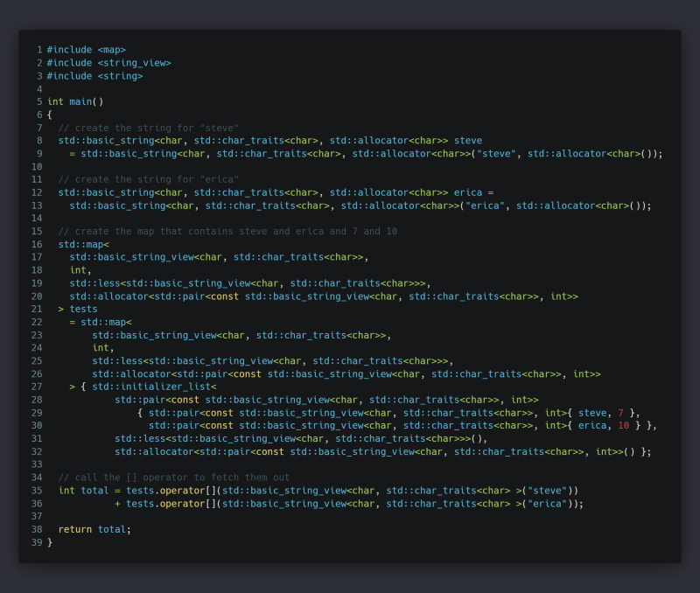Click the 'int,' on line 24

103,348
